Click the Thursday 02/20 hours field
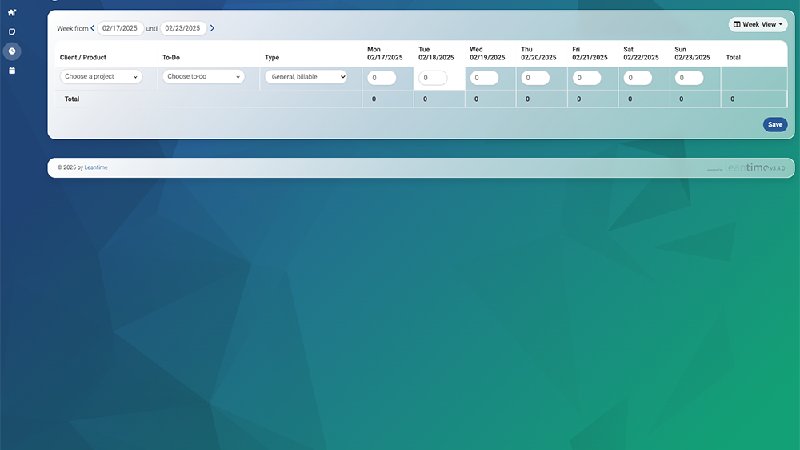This screenshot has width=800, height=450. (x=535, y=78)
